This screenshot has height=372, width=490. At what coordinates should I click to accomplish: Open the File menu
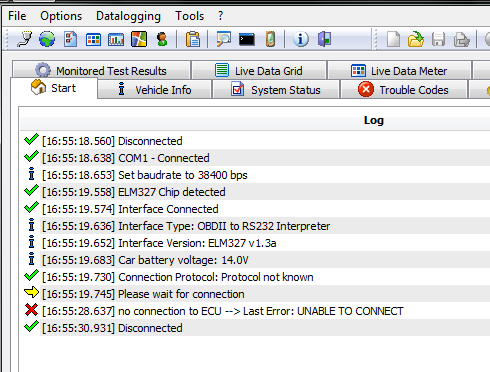coord(17,16)
